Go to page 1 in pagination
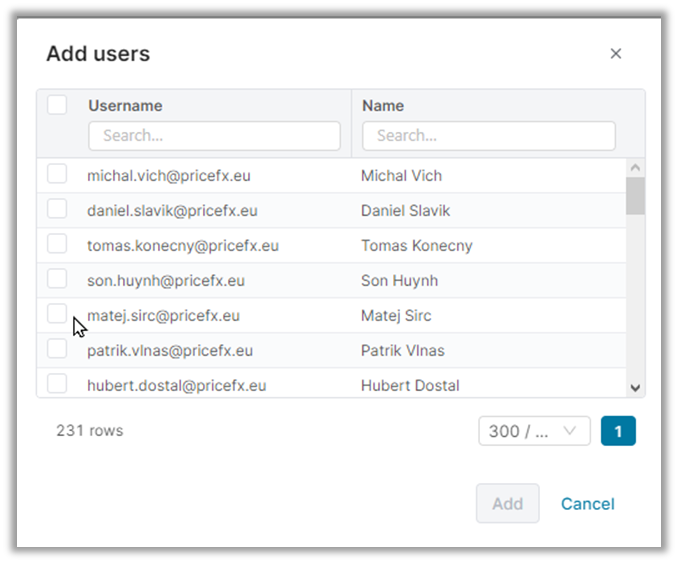This screenshot has height=563, width=678. pyautogui.click(x=618, y=431)
